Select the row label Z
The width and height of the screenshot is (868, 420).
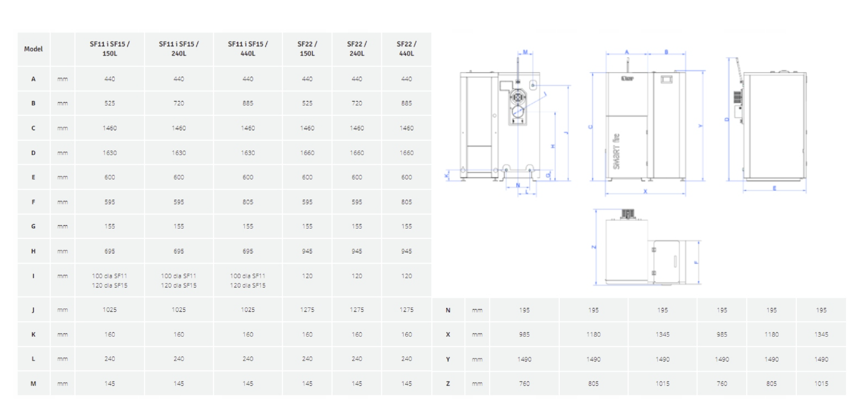pyautogui.click(x=448, y=384)
